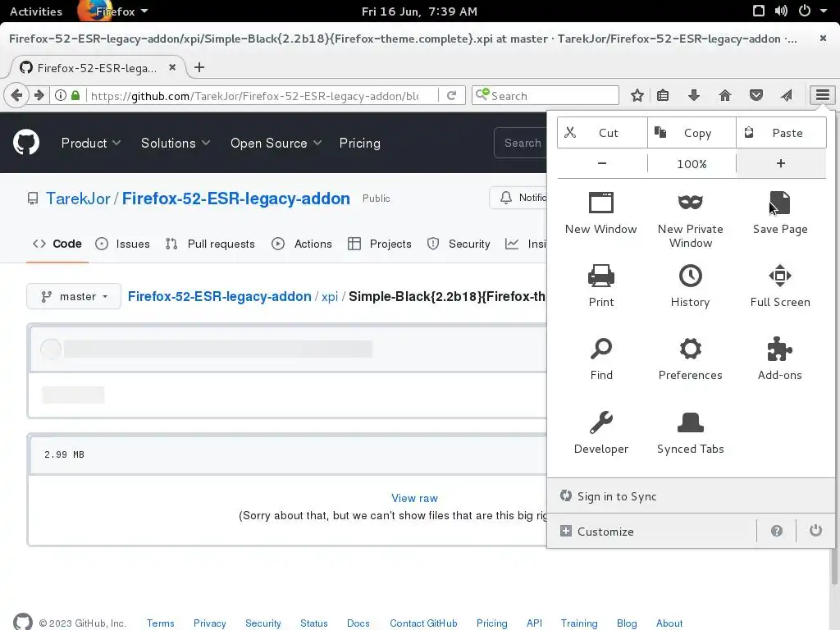
Task: Click the green padlock security icon
Action: (75, 95)
